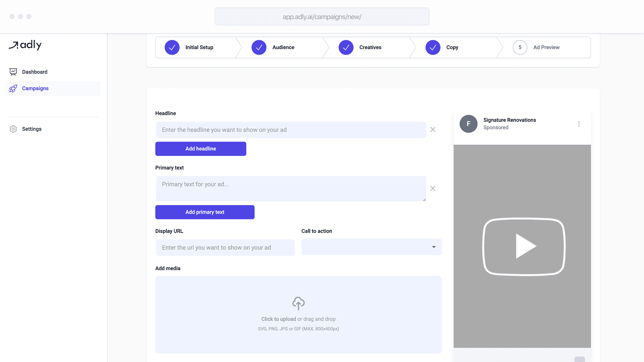
Task: Select the Campaigns rocket icon
Action: [x=13, y=89]
